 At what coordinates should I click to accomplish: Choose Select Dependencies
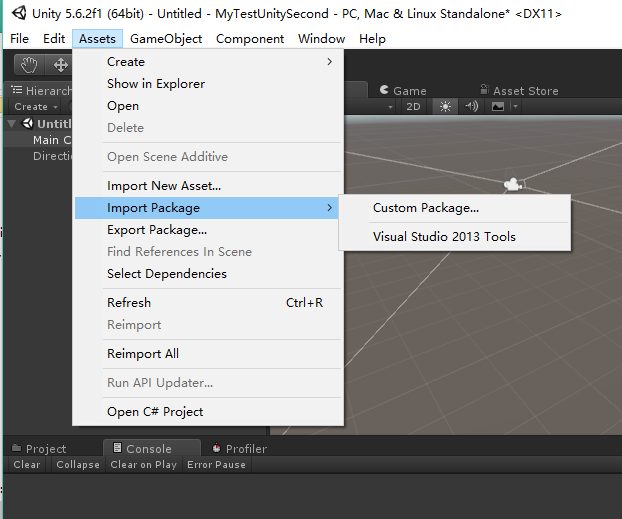pyautogui.click(x=208, y=274)
